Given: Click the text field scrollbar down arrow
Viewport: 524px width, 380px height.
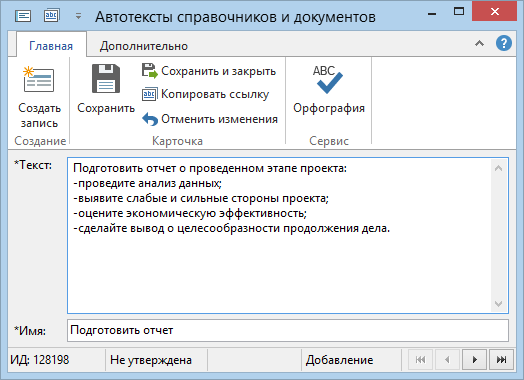Looking at the screenshot, I should (498, 303).
